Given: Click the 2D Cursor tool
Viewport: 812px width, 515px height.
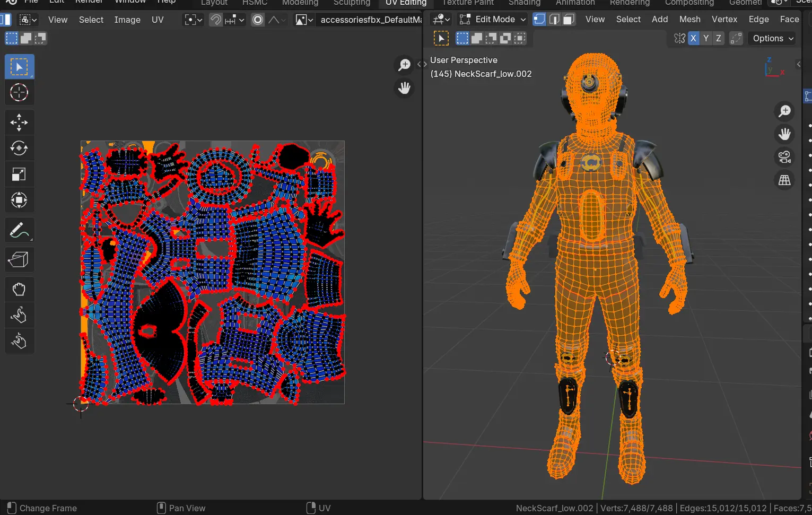Looking at the screenshot, I should pos(19,92).
